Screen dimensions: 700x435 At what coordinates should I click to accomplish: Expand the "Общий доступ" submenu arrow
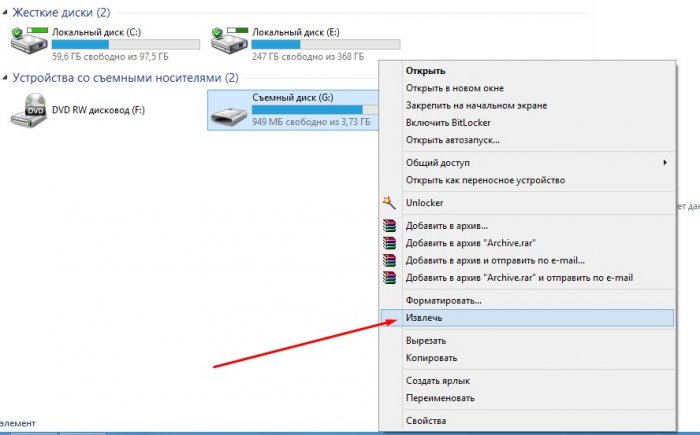click(x=666, y=163)
